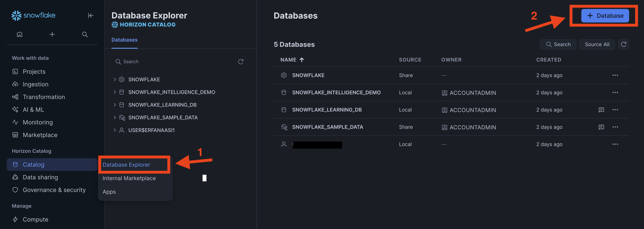Refresh the Database Explorer tree
Image resolution: width=644 pixels, height=229 pixels.
[241, 62]
